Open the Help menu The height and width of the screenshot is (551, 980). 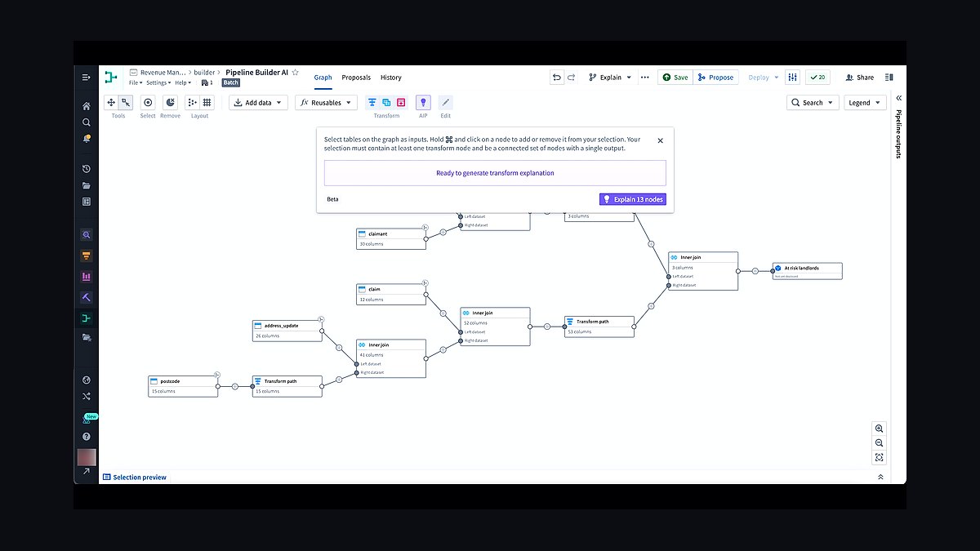click(x=183, y=82)
